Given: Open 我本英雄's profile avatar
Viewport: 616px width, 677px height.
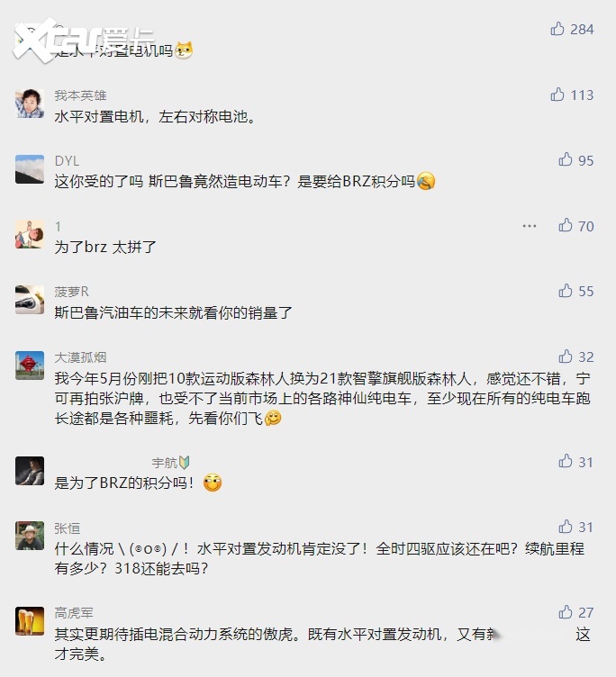Looking at the screenshot, I should click(x=30, y=103).
